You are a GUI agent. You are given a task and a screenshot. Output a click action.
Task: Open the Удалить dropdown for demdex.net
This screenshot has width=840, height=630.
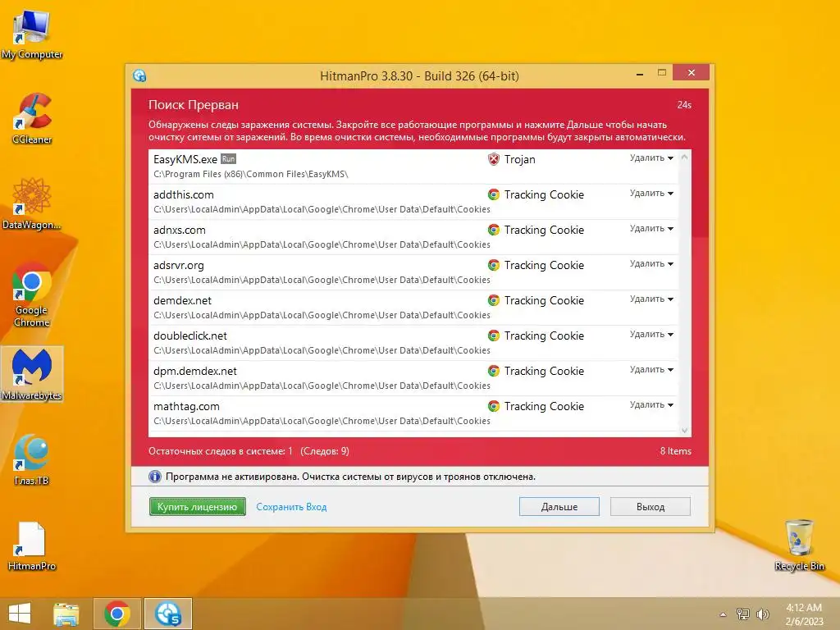[x=651, y=299]
